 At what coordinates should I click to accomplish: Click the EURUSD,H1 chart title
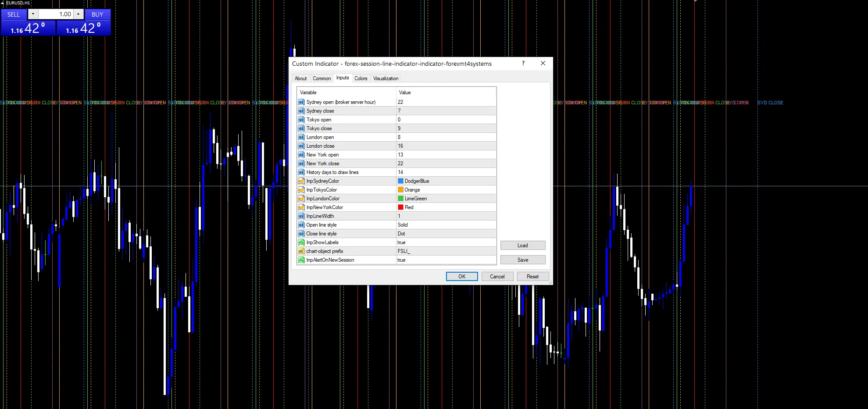coord(18,3)
